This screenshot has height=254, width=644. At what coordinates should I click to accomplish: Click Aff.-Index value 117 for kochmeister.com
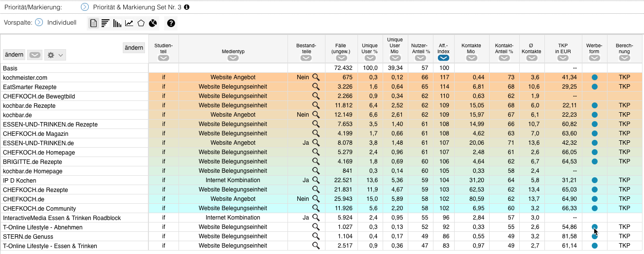[x=445, y=77]
